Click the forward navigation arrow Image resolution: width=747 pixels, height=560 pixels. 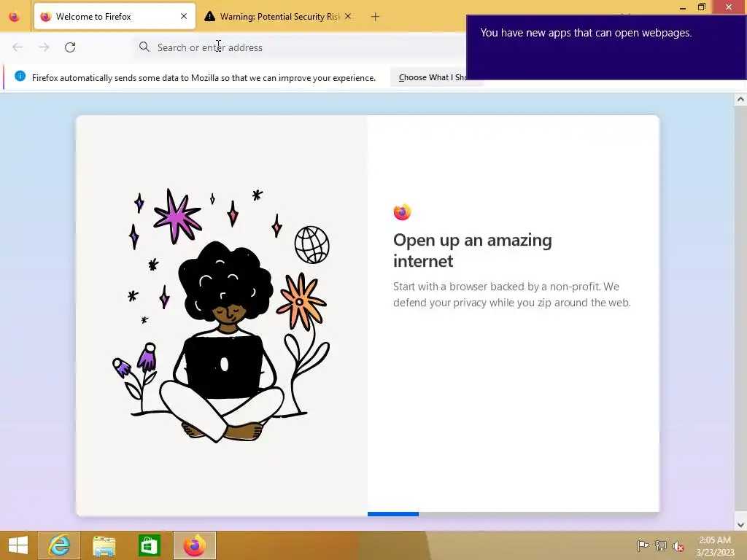click(x=44, y=47)
